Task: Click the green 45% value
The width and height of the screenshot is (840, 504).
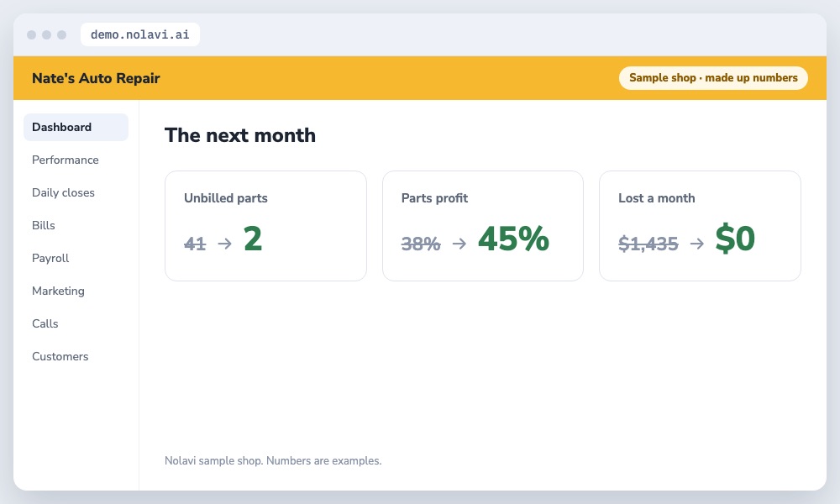Action: (514, 239)
